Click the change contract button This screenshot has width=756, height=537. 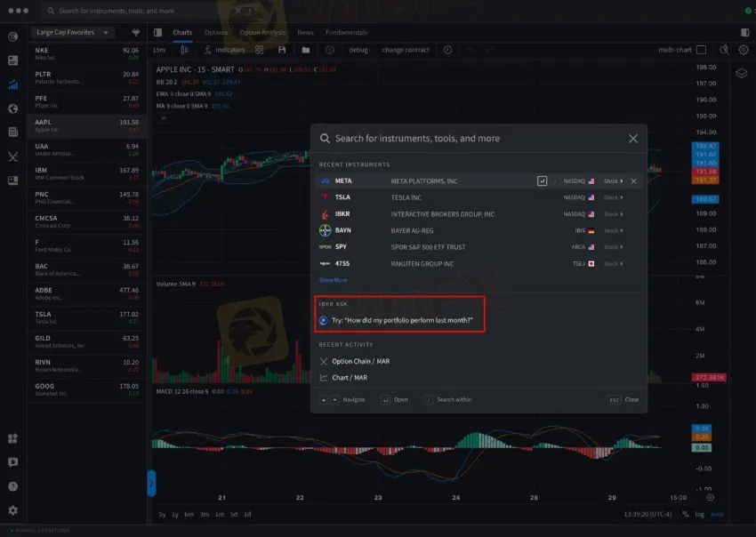click(406, 51)
